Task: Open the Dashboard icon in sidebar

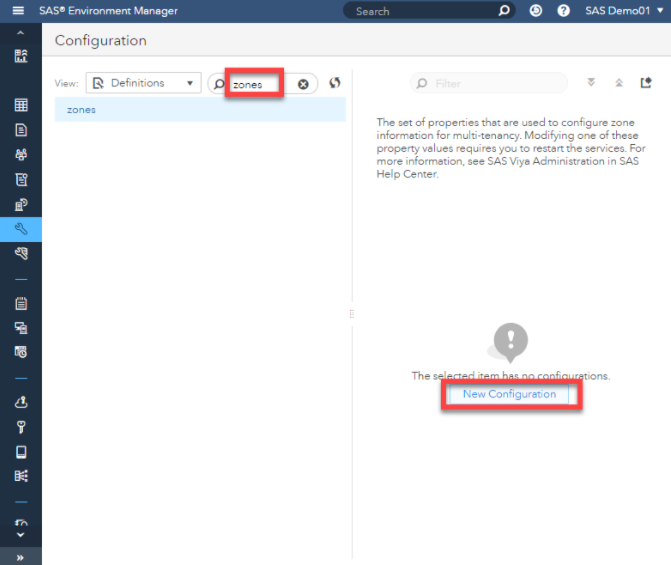Action: tap(21, 56)
